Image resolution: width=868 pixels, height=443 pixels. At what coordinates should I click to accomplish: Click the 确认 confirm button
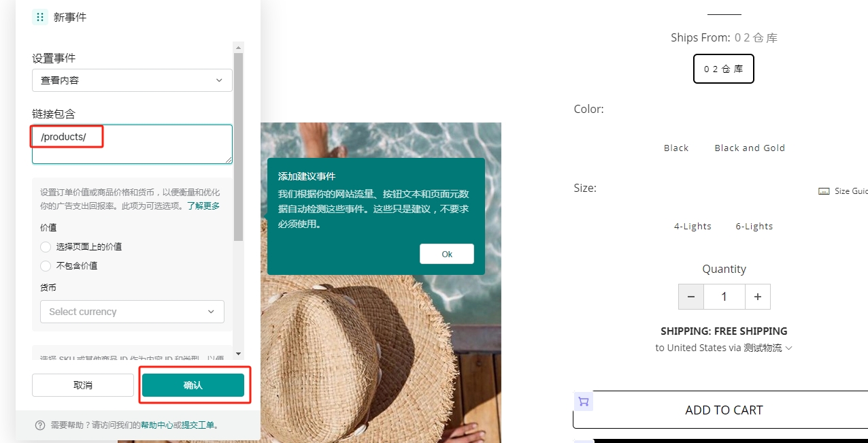click(193, 385)
